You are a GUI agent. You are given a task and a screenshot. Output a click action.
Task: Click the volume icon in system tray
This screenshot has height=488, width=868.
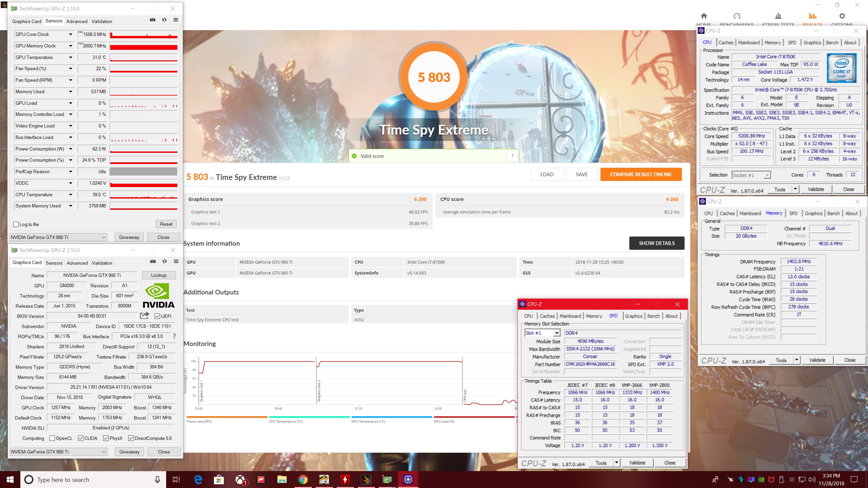click(x=812, y=480)
